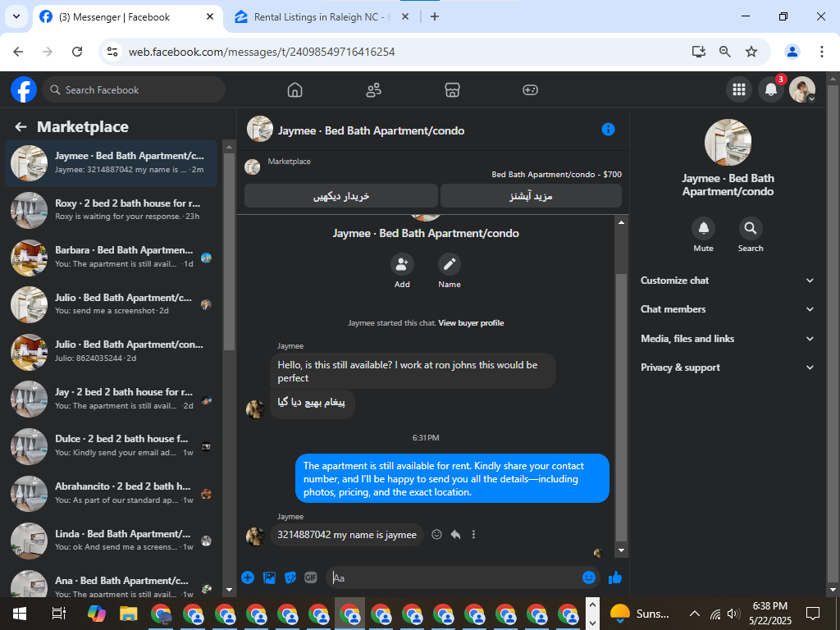Open the Chrome profile icon
840x630 pixels.
pyautogui.click(x=792, y=52)
